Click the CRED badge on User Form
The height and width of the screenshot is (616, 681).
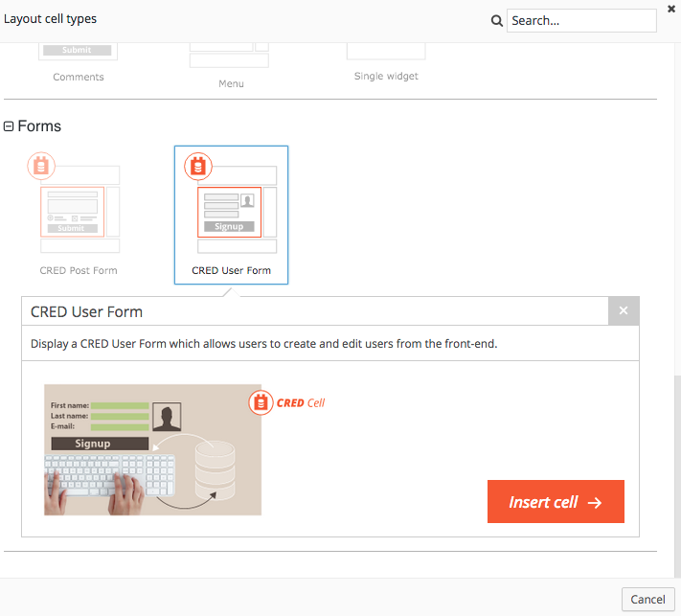pos(198,166)
